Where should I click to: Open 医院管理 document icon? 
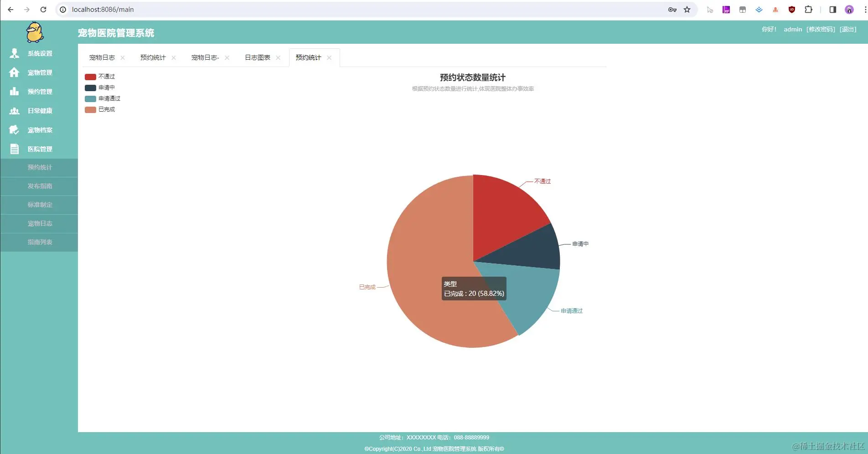pos(15,149)
